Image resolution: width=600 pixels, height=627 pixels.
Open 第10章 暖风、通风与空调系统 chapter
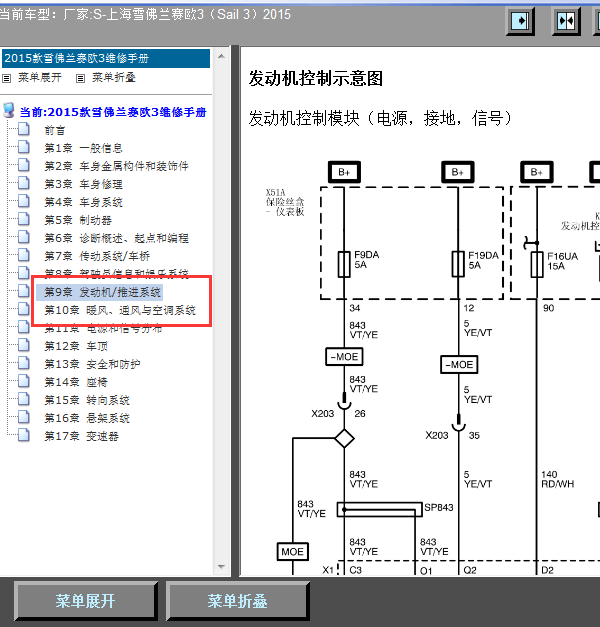click(x=120, y=310)
